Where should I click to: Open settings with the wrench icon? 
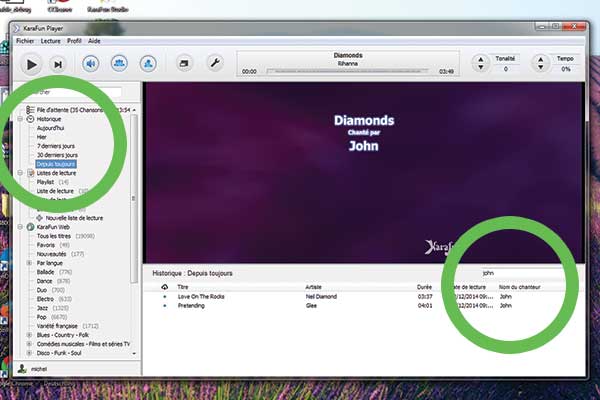[213, 64]
